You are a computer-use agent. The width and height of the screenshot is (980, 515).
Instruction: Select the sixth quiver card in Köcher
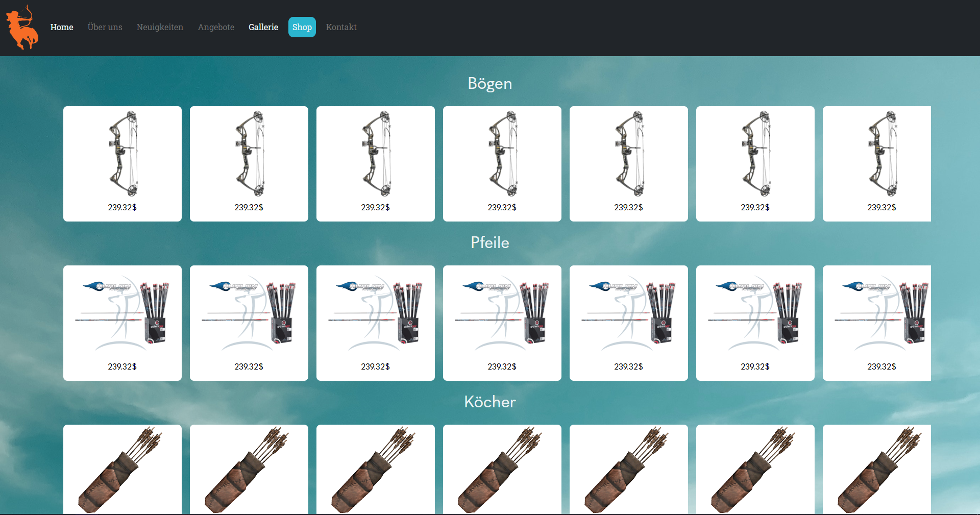[x=755, y=470]
